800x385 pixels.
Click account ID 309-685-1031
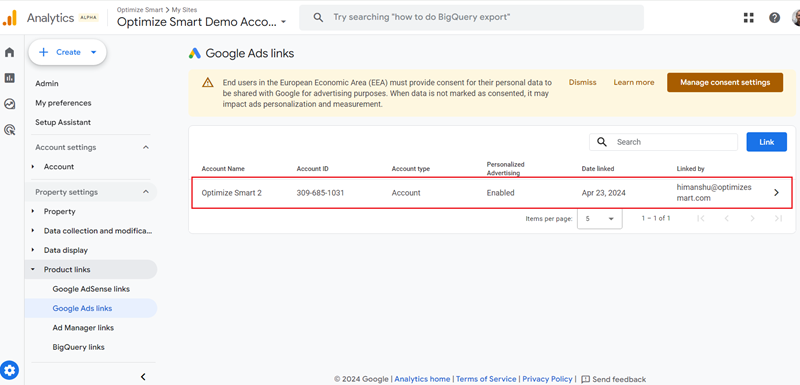click(x=320, y=193)
